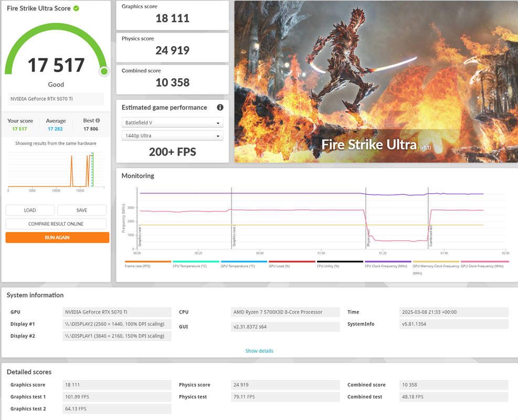Click the SAVE button
The width and height of the screenshot is (518, 420).
82,210
